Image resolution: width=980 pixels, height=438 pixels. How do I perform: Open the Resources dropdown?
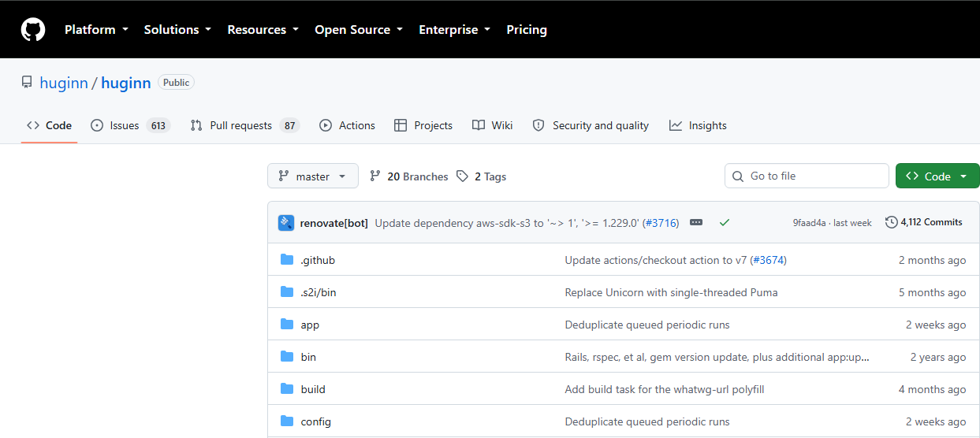click(263, 30)
